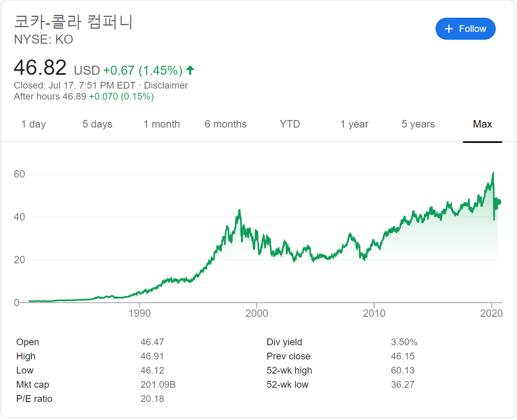Click the green up arrow next to 1.45%
This screenshot has height=420, width=517.
[x=190, y=70]
